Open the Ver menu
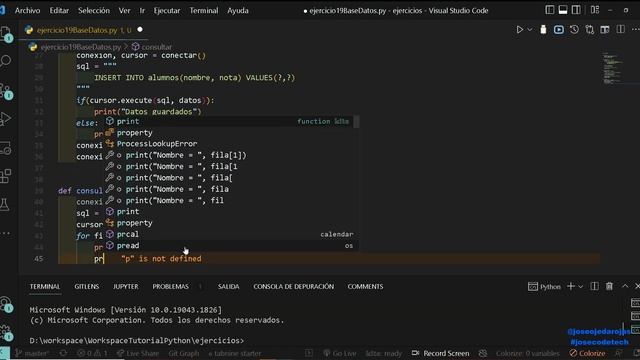 tap(124, 11)
